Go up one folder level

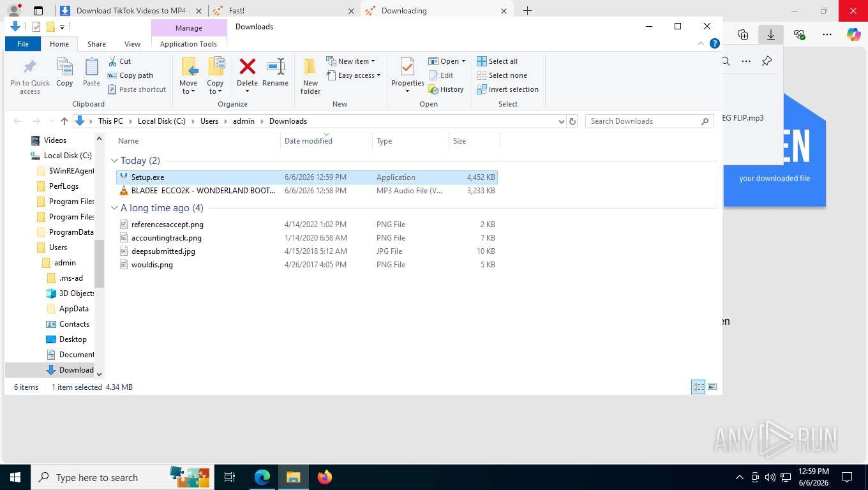pos(64,121)
